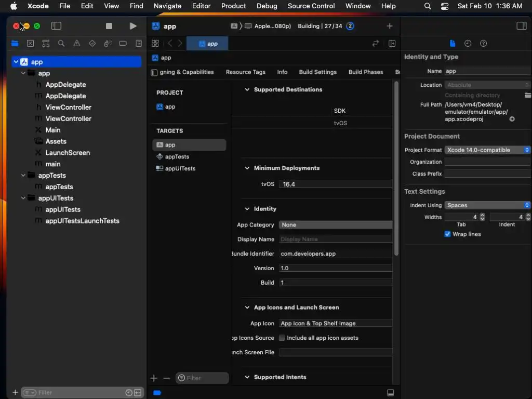The image size is (532, 399).
Task: Adjust the Tab width stepper
Action: pyautogui.click(x=482, y=217)
